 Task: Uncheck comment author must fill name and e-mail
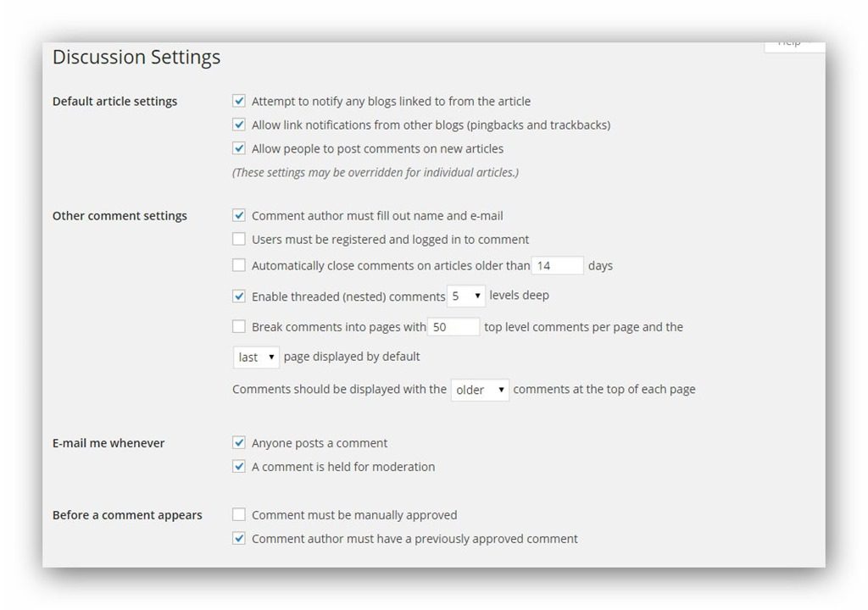(239, 216)
